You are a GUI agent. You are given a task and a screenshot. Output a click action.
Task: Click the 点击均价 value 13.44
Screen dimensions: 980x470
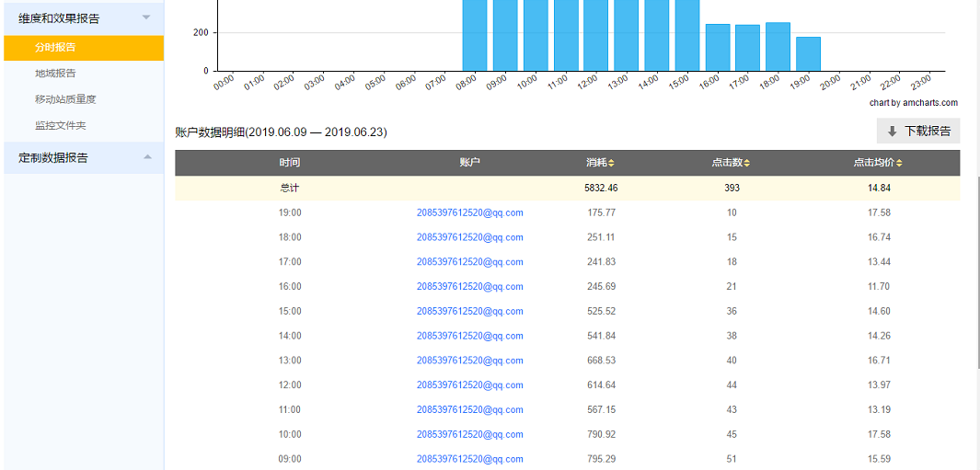coord(879,262)
